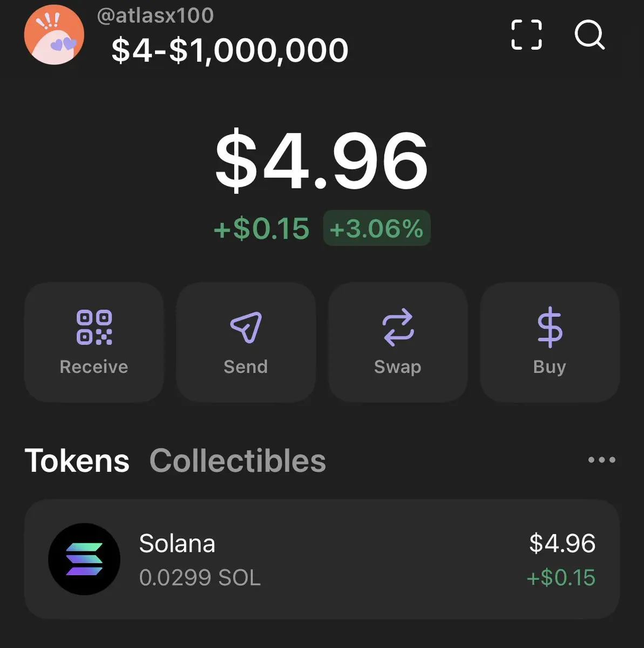Open the orange profile avatar
644x648 pixels.
point(54,35)
